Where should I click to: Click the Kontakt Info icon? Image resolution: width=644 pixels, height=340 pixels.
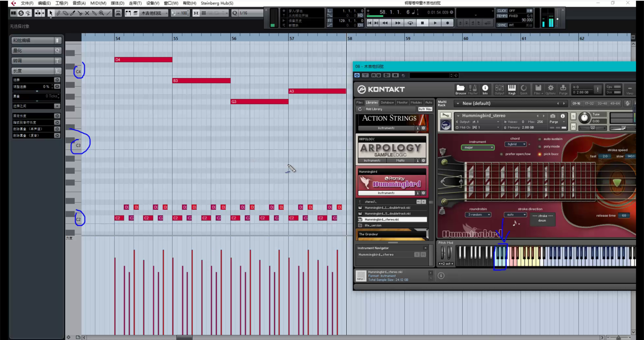pyautogui.click(x=485, y=90)
